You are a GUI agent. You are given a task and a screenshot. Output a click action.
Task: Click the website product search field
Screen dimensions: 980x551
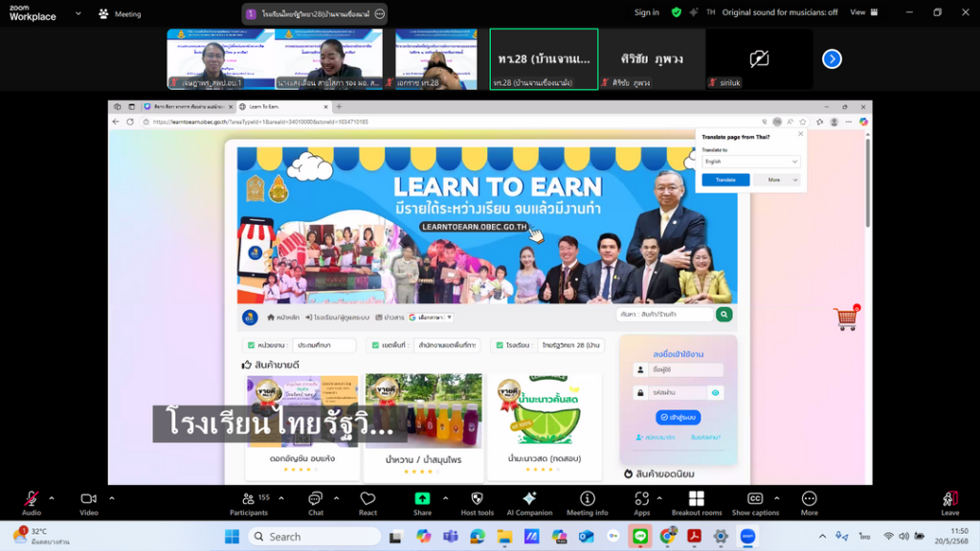click(665, 314)
